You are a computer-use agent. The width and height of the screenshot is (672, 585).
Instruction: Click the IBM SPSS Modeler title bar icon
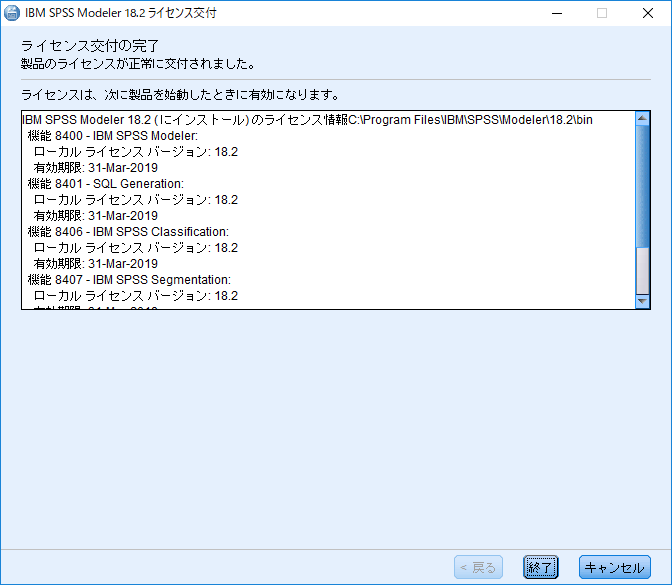click(x=12, y=13)
